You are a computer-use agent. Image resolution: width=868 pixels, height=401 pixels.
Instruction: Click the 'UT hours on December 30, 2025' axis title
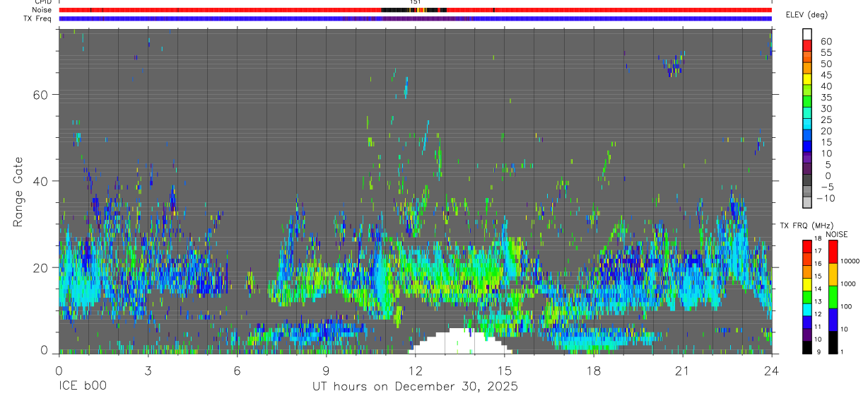(x=415, y=387)
